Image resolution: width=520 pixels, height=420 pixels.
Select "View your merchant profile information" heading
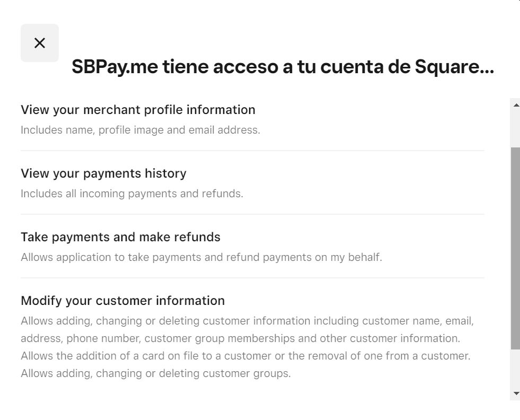pos(138,110)
